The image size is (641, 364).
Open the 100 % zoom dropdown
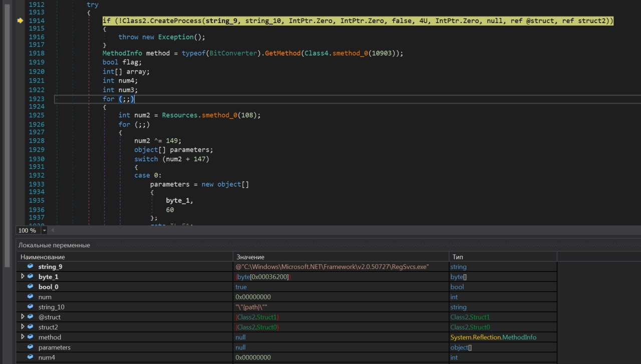[44, 230]
